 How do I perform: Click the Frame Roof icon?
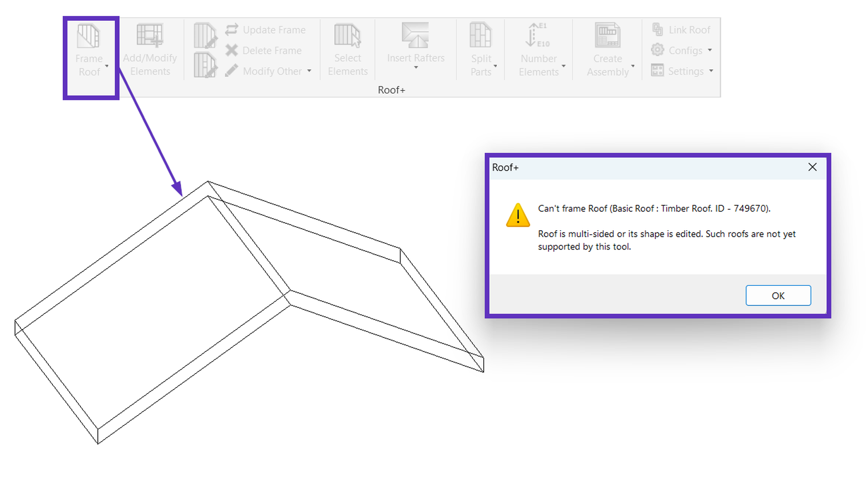tap(88, 36)
